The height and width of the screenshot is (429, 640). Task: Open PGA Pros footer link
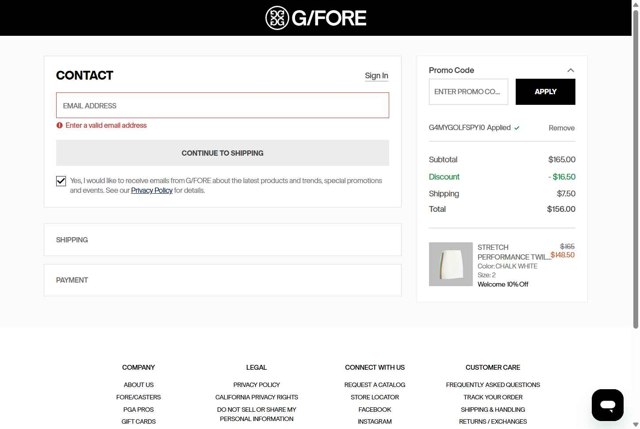pos(138,409)
